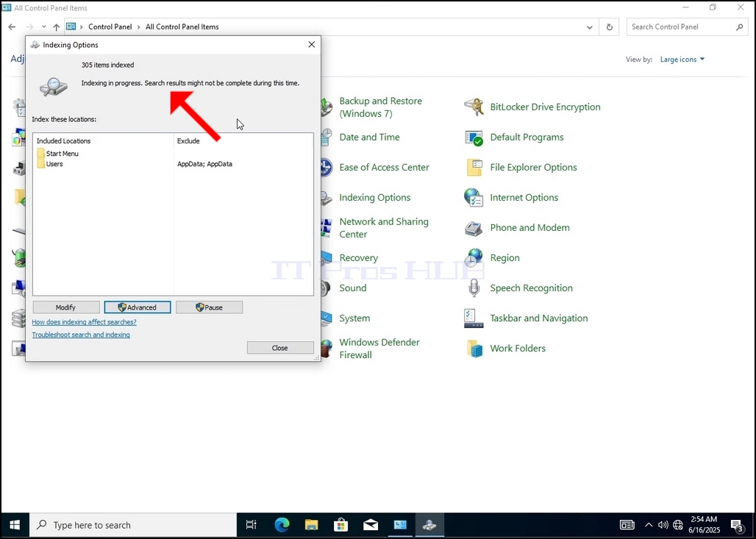Expand the 'Large icons' view-by dropdown

(x=682, y=60)
